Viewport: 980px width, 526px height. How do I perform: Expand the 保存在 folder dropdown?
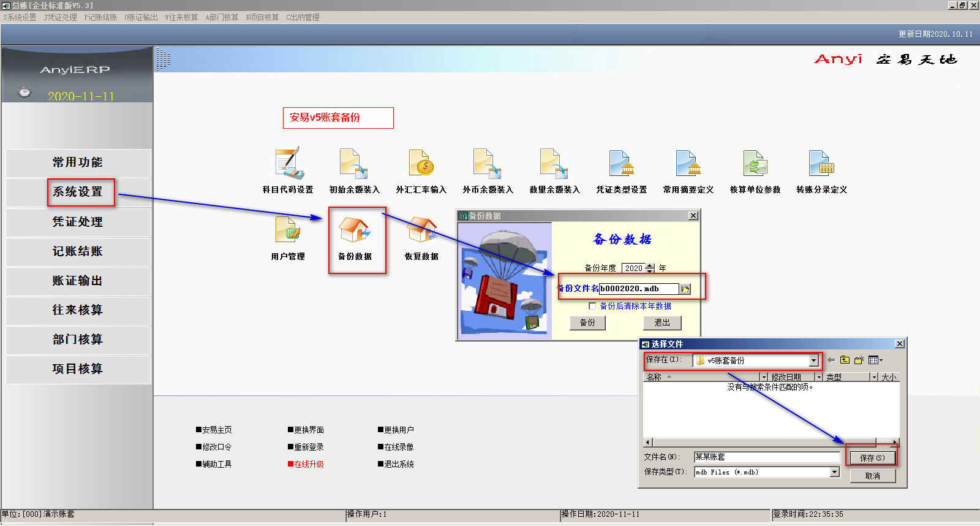coord(813,360)
